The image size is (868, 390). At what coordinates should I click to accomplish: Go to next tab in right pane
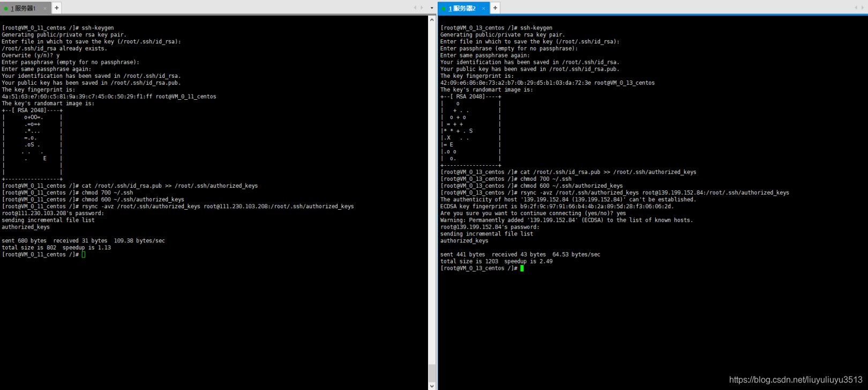862,8
